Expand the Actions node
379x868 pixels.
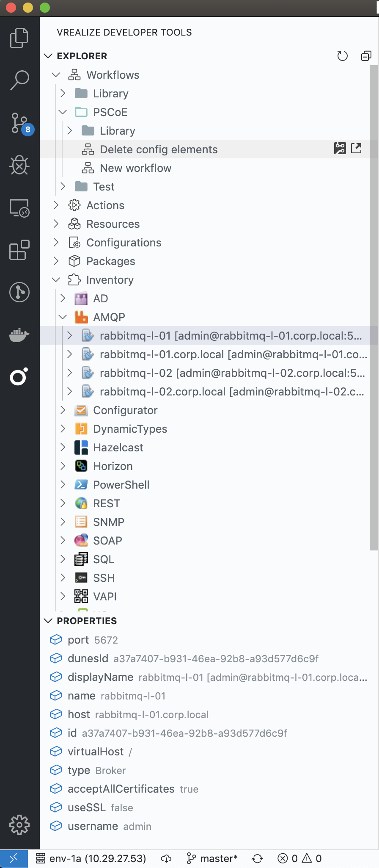56,205
